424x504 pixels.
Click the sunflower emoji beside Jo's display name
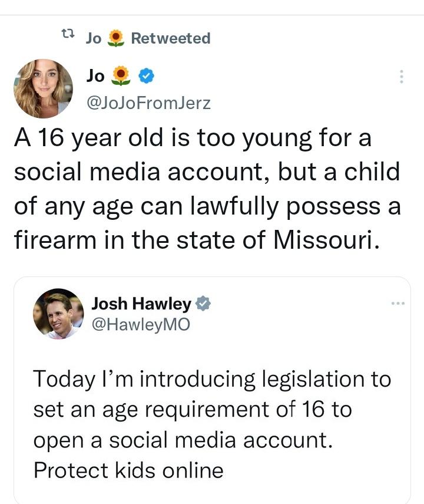point(121,76)
